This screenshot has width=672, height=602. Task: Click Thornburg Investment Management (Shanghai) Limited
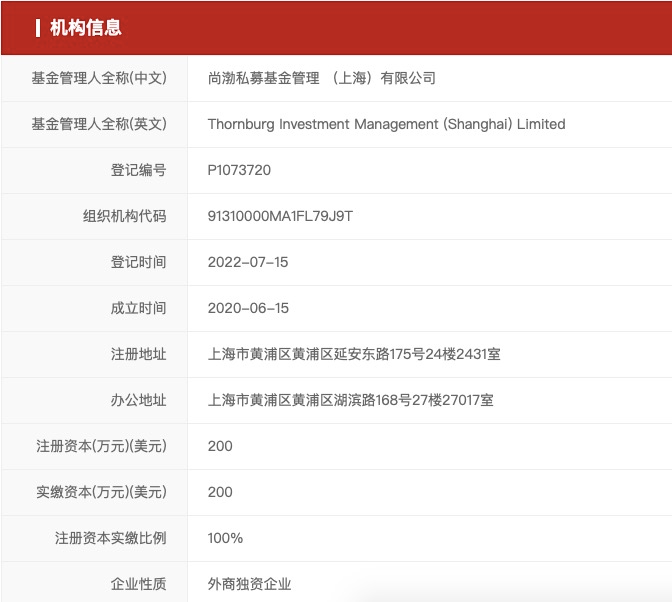coord(386,124)
